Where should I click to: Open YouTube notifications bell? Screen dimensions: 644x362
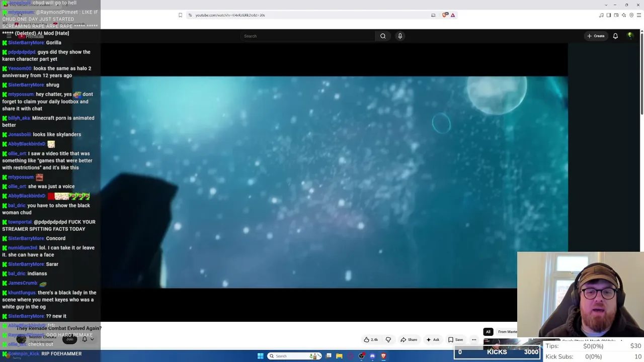click(x=615, y=36)
